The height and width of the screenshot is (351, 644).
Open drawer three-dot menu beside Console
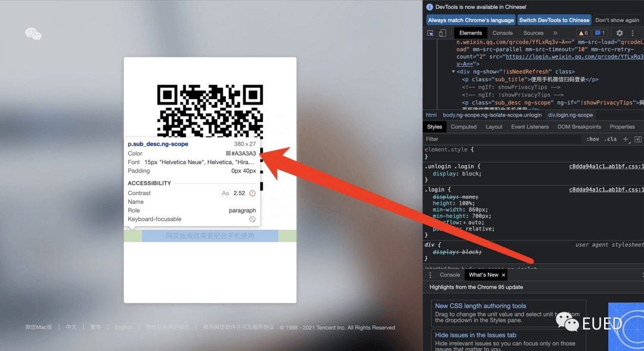click(430, 275)
